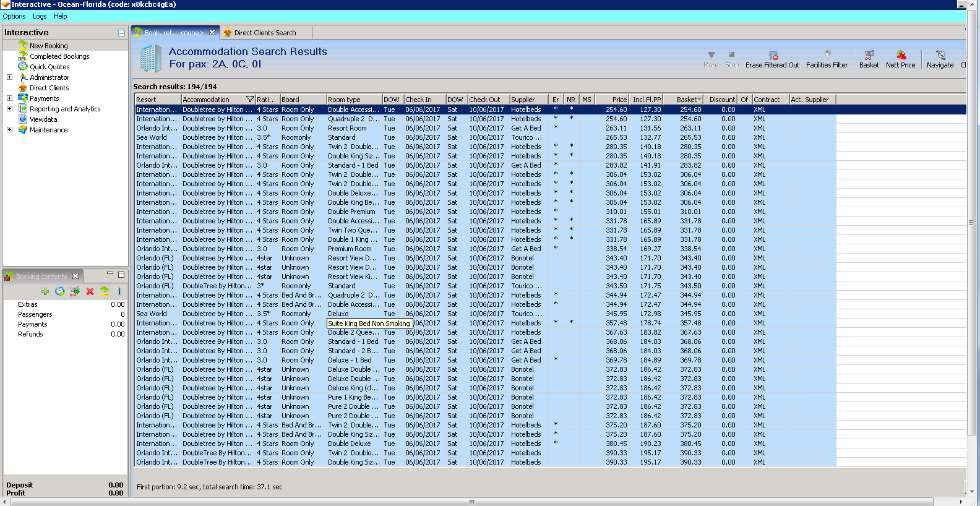Screen dimensions: 980x506
Task: Collapse the Interactive panel with minus button
Action: (121, 33)
